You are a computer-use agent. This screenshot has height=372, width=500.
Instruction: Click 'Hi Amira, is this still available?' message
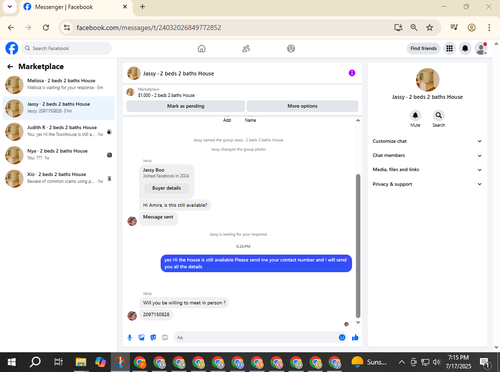pos(175,205)
